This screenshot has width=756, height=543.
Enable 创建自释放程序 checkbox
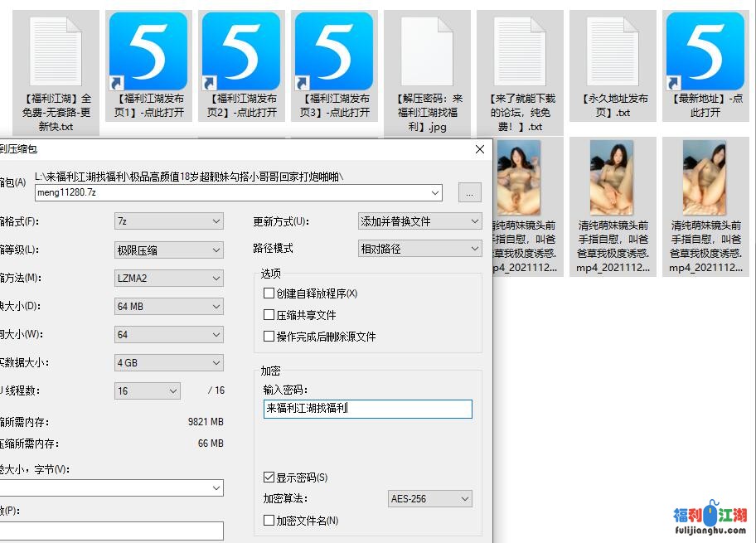[x=269, y=293]
